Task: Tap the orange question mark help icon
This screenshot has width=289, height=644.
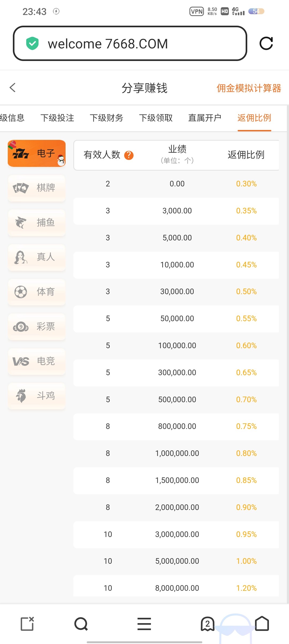Action: (x=129, y=155)
